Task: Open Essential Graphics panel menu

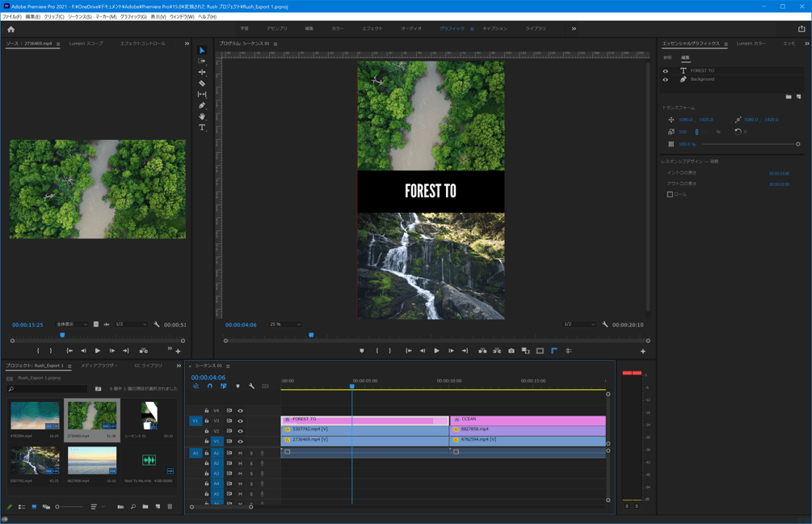Action: click(x=726, y=44)
